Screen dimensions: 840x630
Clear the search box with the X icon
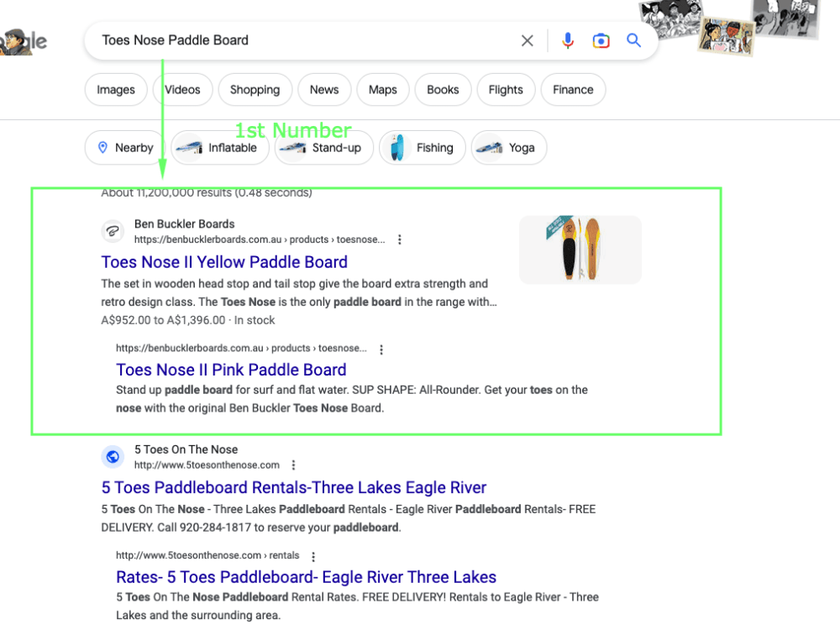pyautogui.click(x=528, y=40)
